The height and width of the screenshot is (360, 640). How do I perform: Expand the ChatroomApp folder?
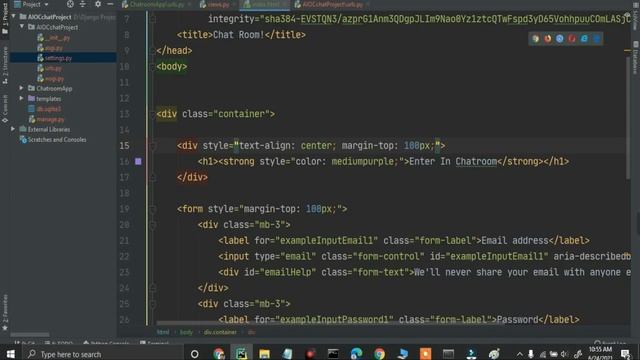tap(22, 88)
